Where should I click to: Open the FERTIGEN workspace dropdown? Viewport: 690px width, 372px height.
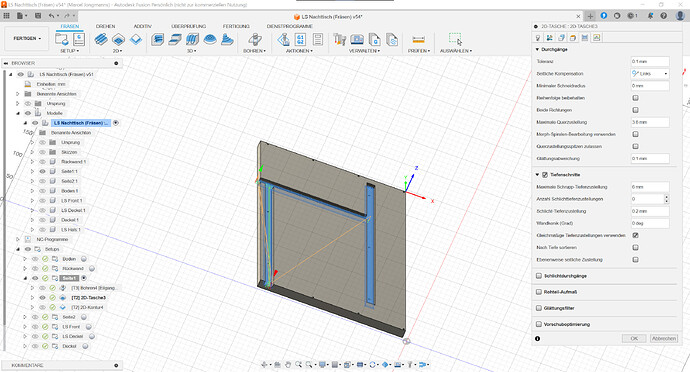27,39
